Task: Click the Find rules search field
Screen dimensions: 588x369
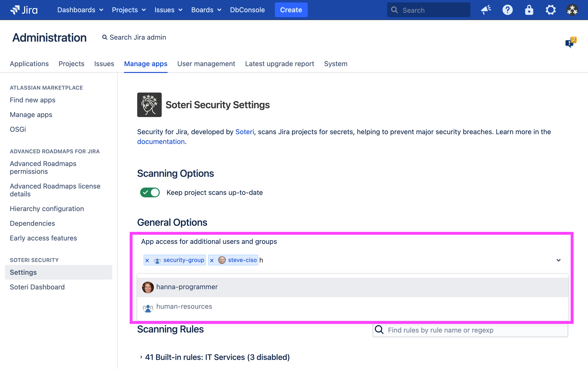Action: pos(475,330)
